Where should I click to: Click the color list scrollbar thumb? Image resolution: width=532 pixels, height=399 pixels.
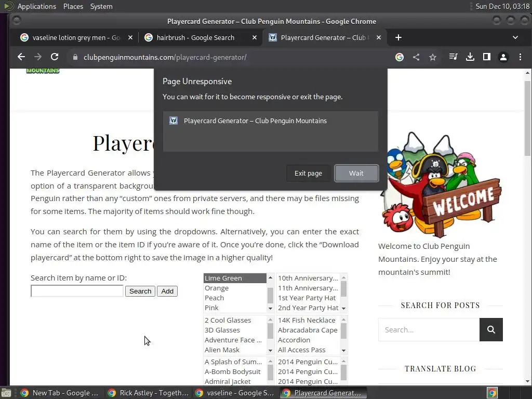[270, 295]
